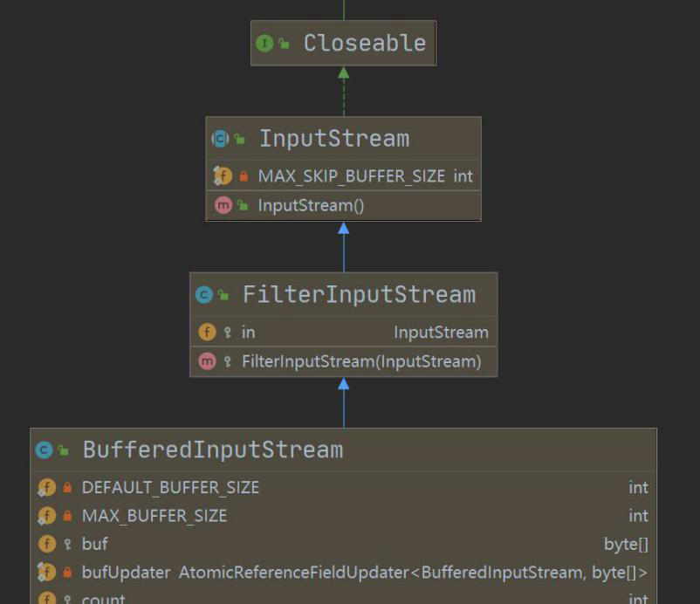Click the dashed implements arrow pointing to Closeable
Viewport: 700px width, 604px height.
[x=343, y=91]
